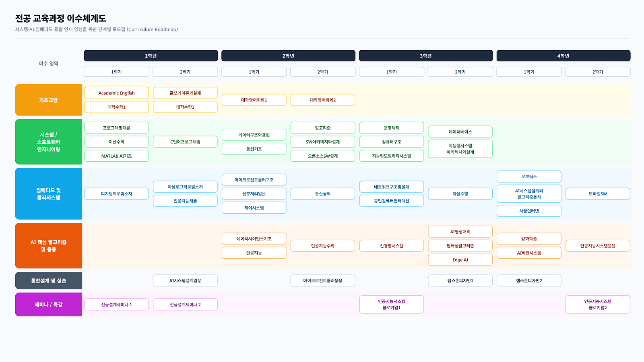Click the 인공지능개론 course

[185, 201]
